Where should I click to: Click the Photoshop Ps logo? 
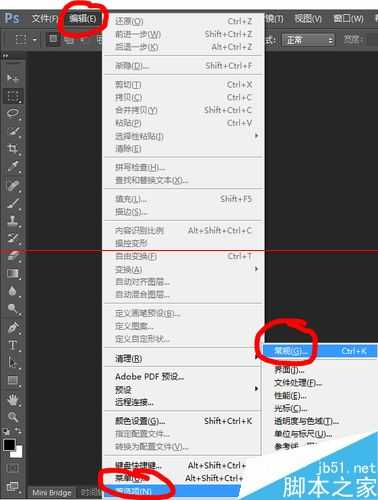point(12,18)
